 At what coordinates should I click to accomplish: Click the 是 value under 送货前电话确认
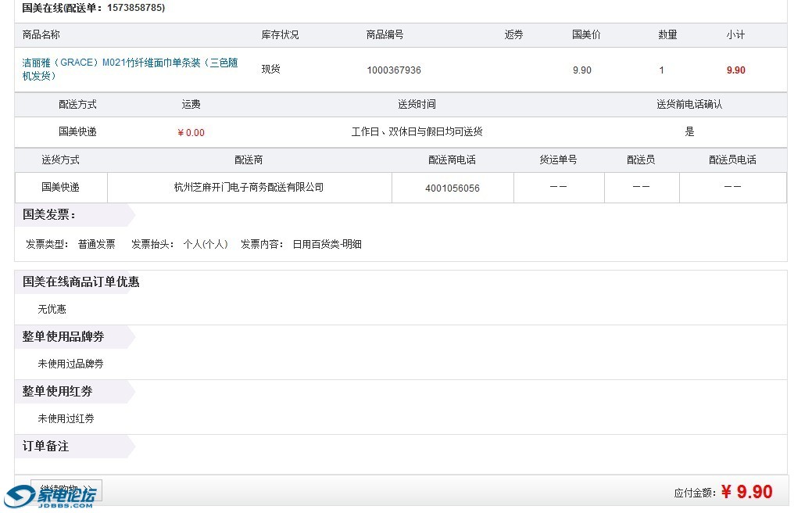coord(689,131)
